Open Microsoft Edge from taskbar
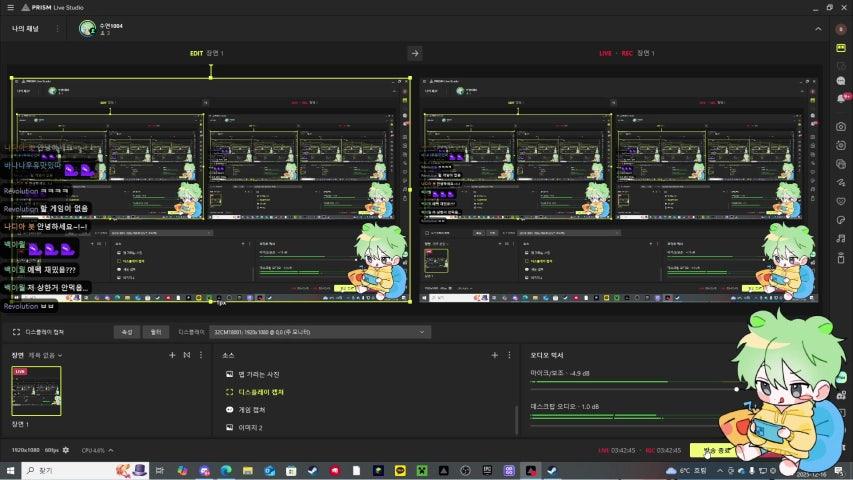 [226, 470]
